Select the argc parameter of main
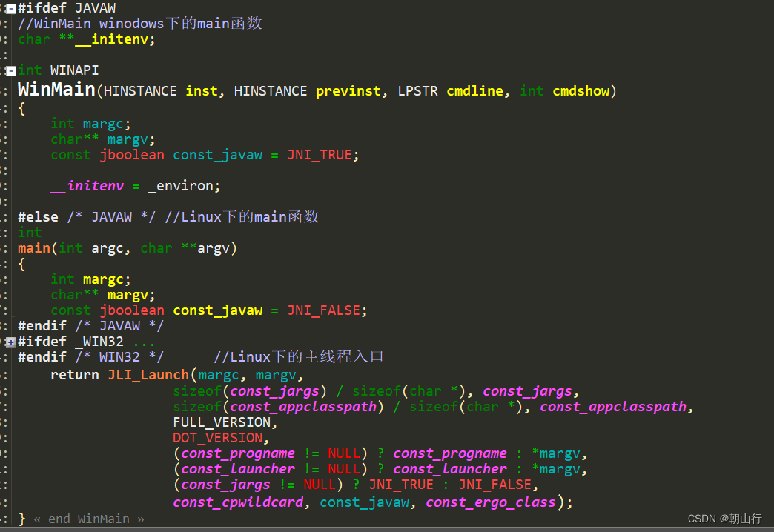 pos(107,248)
